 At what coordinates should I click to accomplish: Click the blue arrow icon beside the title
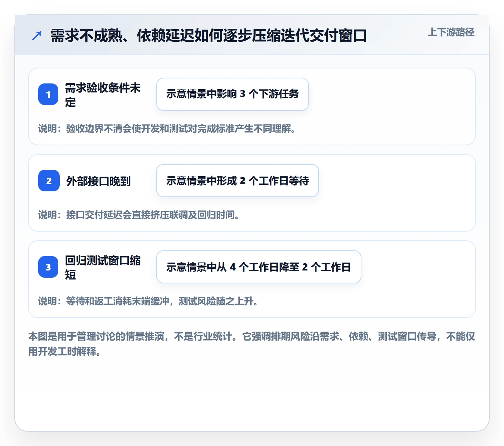tap(37, 36)
